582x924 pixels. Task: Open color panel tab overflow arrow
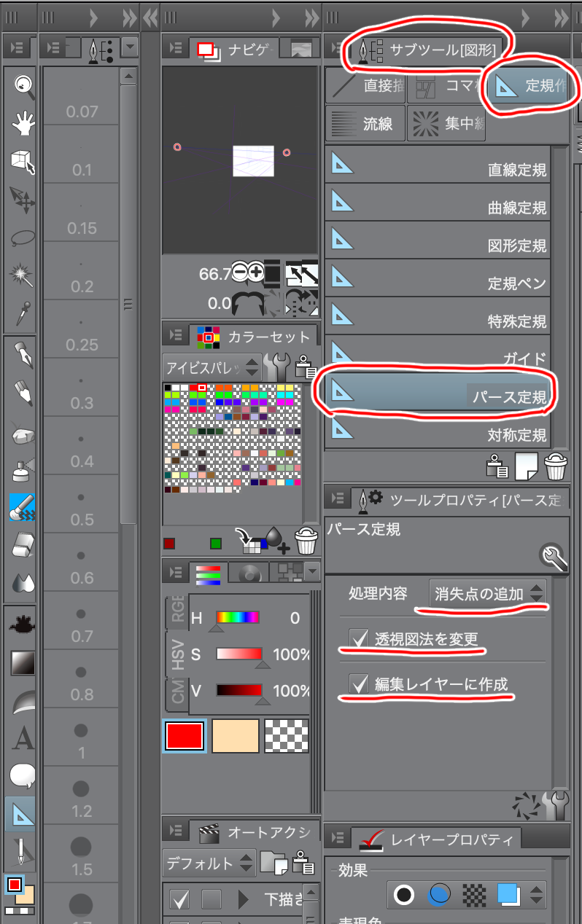click(313, 572)
